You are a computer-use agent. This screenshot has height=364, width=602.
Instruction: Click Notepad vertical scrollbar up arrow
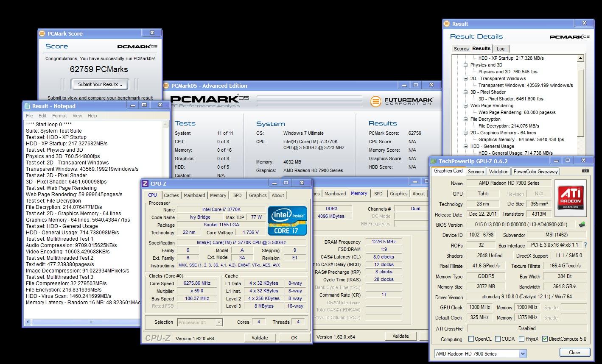[166, 125]
